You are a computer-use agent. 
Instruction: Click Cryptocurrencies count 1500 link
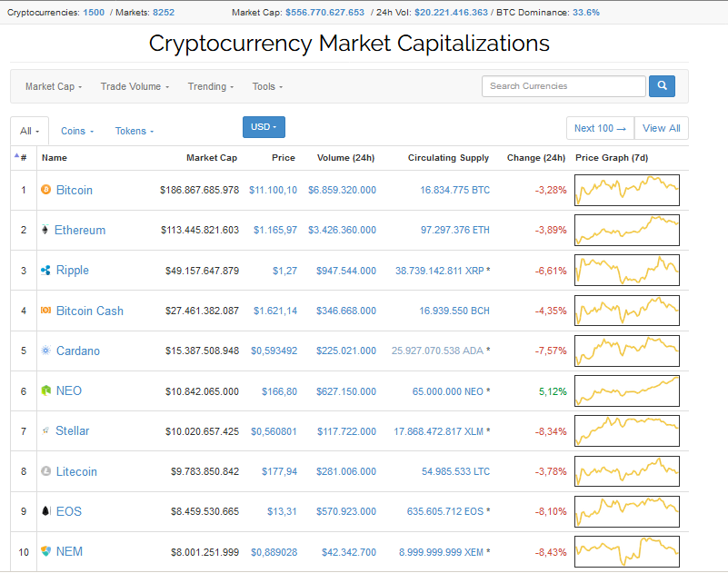[94, 13]
